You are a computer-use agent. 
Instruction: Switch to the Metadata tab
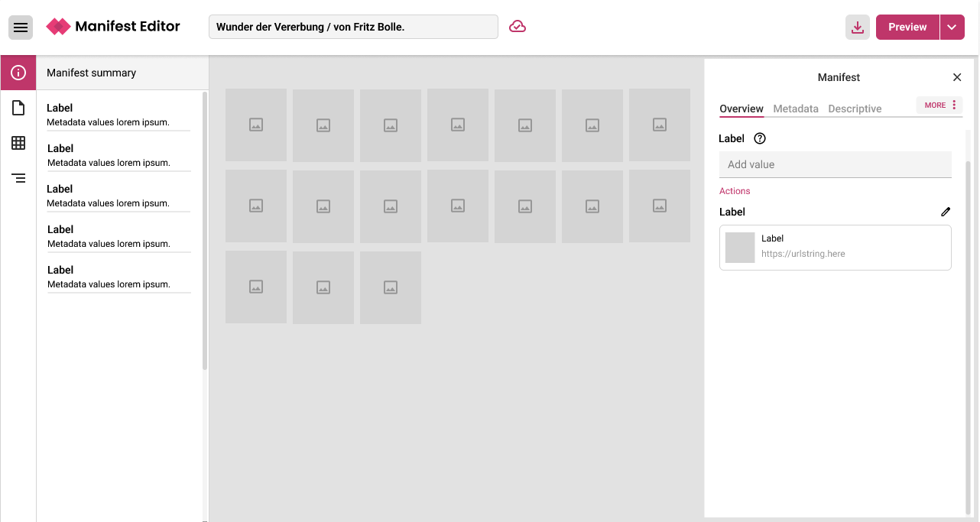[x=796, y=109]
